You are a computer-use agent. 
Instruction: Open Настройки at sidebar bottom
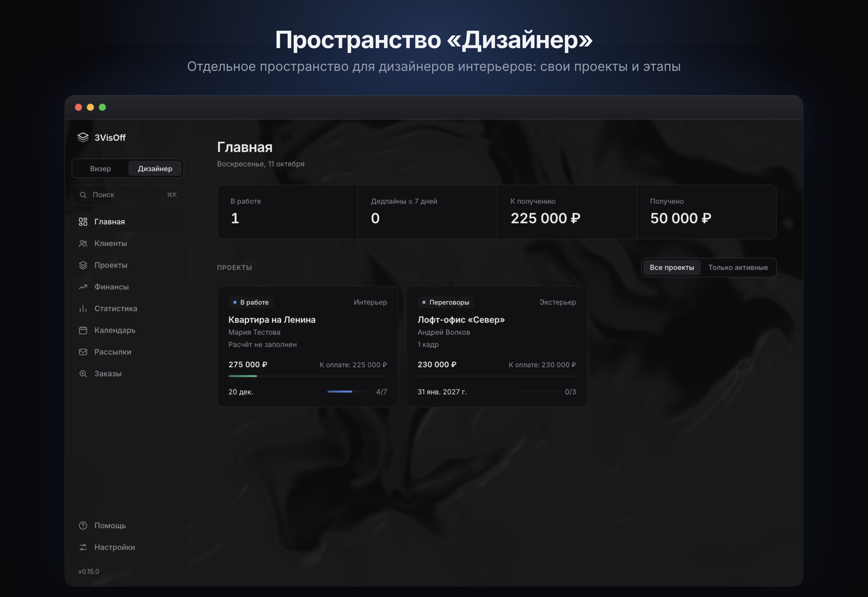(128, 548)
